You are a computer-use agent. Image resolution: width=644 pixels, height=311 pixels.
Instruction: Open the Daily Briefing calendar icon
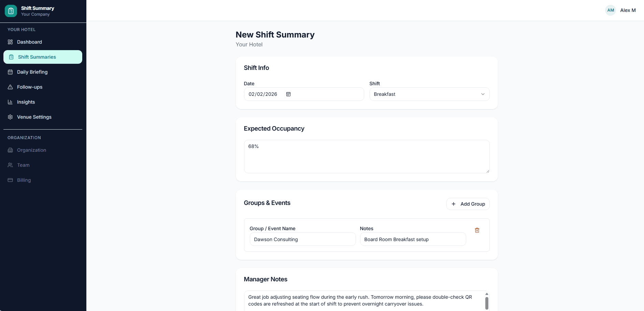(x=10, y=72)
